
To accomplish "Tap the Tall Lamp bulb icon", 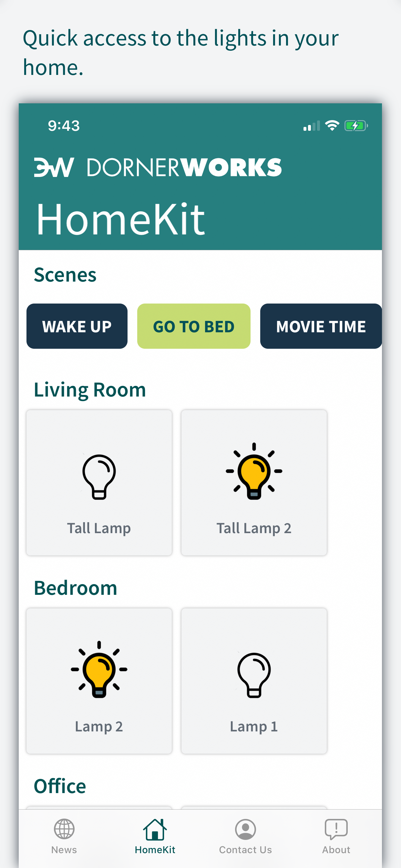I will coord(99,477).
